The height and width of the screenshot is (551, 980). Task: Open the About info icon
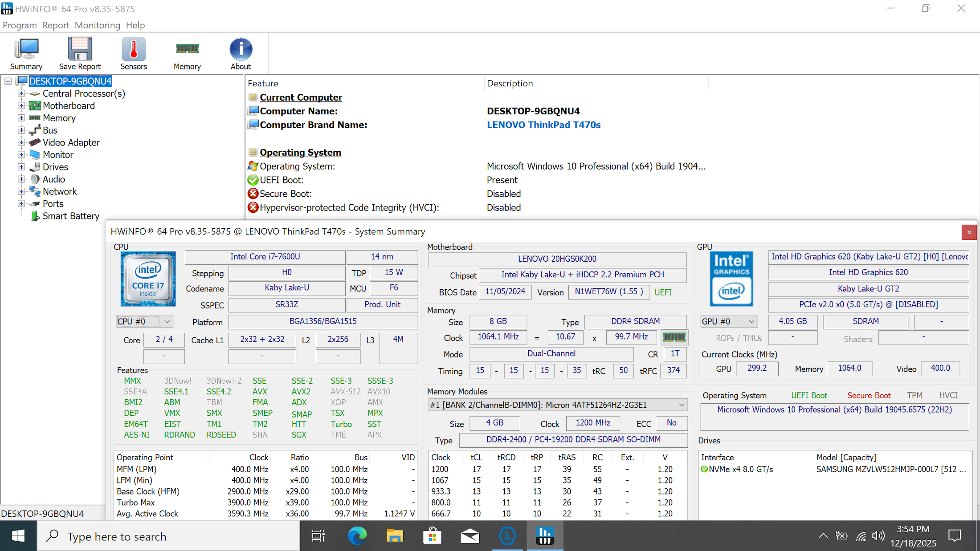click(241, 53)
